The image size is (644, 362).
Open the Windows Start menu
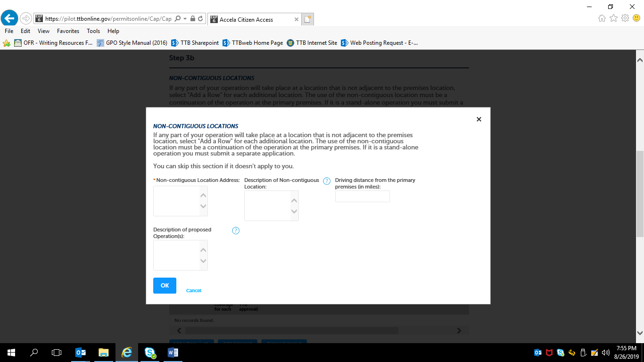click(x=11, y=353)
